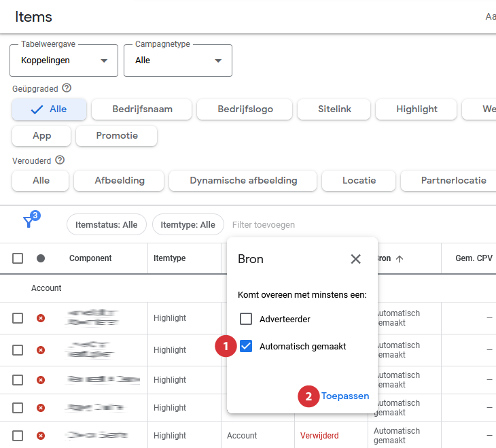Sort by the Component column header
The height and width of the screenshot is (448, 496).
[90, 258]
